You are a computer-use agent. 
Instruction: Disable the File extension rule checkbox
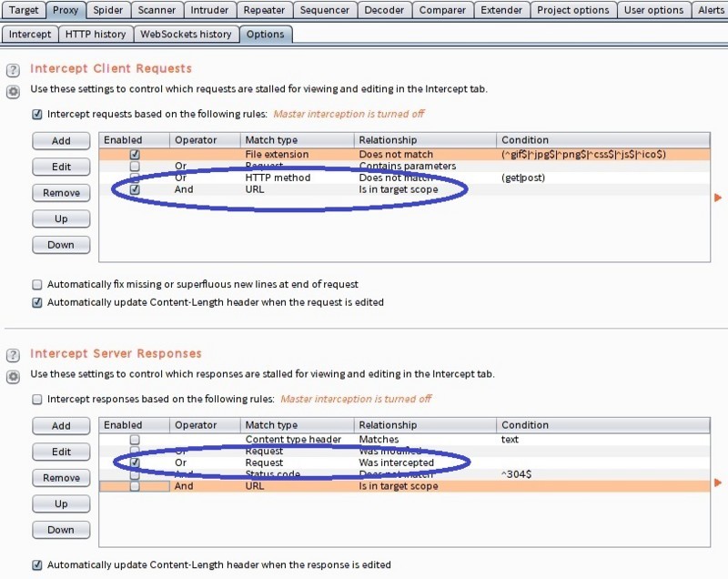[x=135, y=154]
